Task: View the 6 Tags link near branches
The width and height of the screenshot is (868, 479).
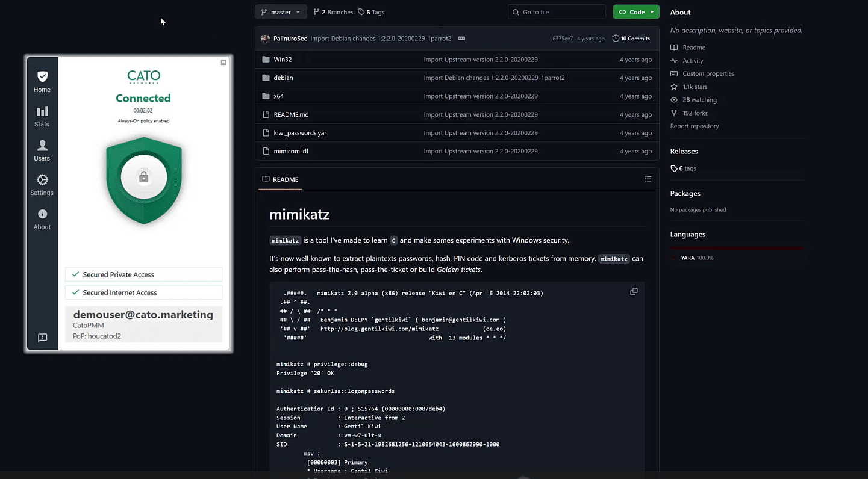Action: (x=371, y=12)
